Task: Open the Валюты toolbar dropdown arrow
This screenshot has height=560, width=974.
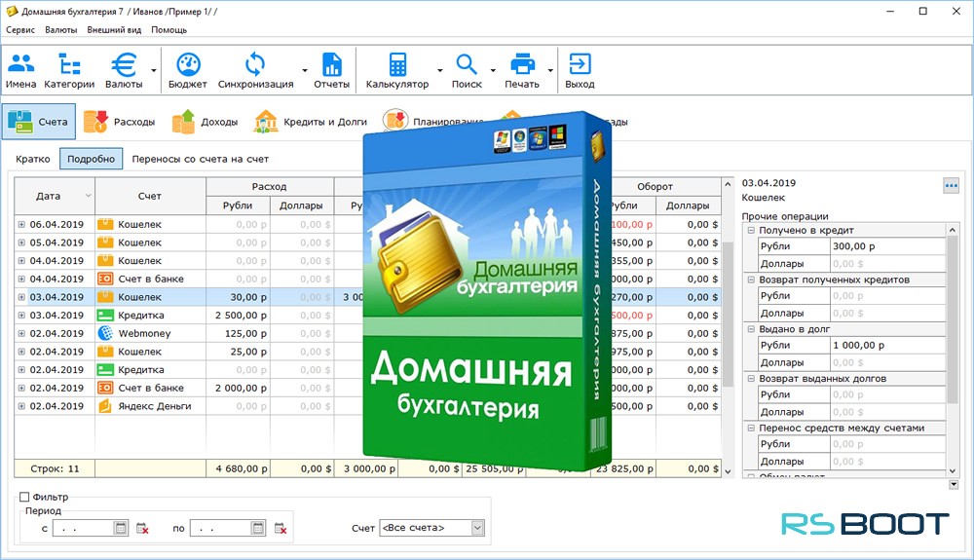Action: tap(154, 70)
